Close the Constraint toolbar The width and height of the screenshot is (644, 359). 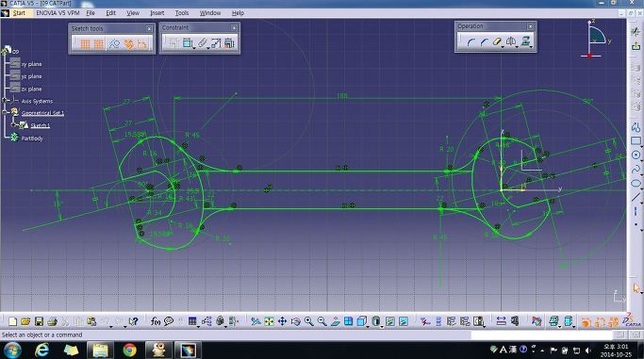(x=234, y=28)
